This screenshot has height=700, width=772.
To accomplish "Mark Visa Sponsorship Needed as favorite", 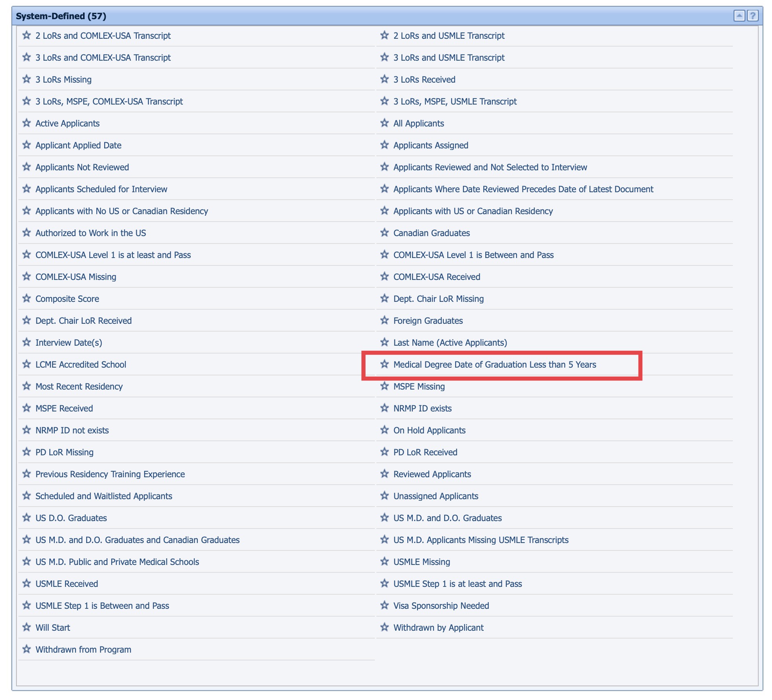I will click(385, 605).
